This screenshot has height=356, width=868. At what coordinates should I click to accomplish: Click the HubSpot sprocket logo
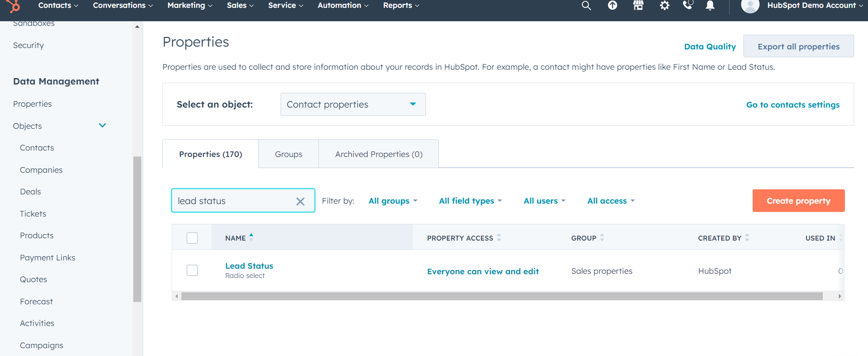click(x=14, y=6)
